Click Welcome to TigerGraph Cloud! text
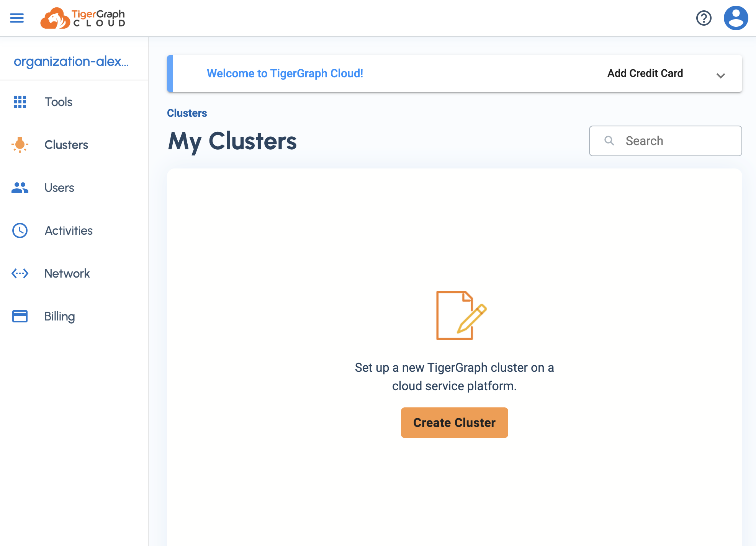This screenshot has width=756, height=546. pyautogui.click(x=285, y=73)
